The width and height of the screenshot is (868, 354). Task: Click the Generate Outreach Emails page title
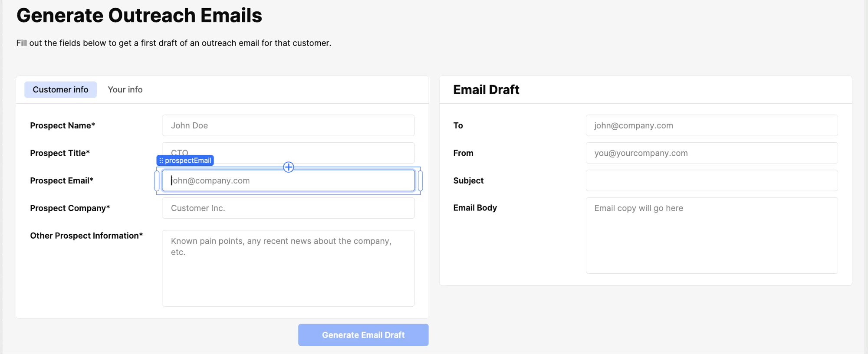[139, 16]
